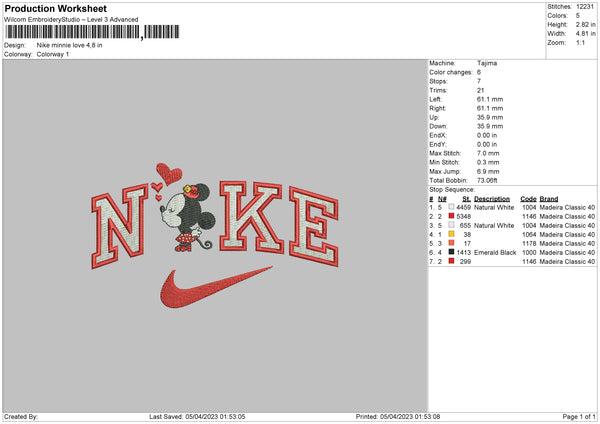This screenshot has width=600, height=424.
Task: Click the Color changes value 6
Action: click(x=479, y=72)
